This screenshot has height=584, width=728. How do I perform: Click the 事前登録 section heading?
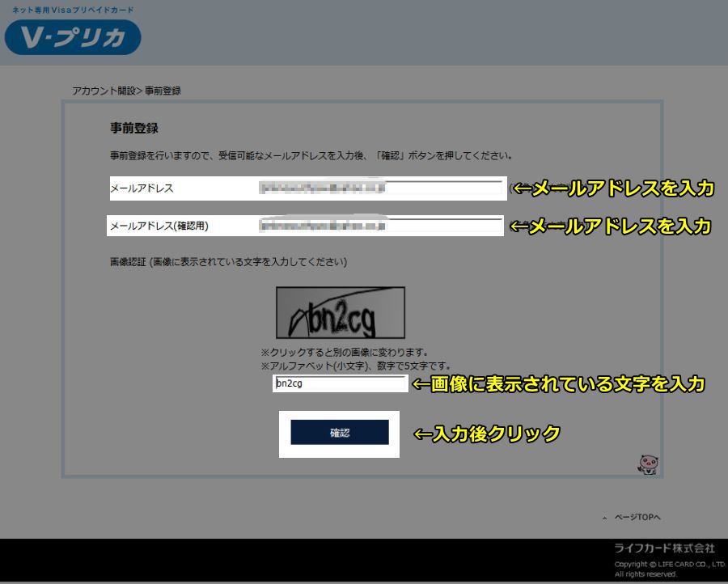[133, 128]
